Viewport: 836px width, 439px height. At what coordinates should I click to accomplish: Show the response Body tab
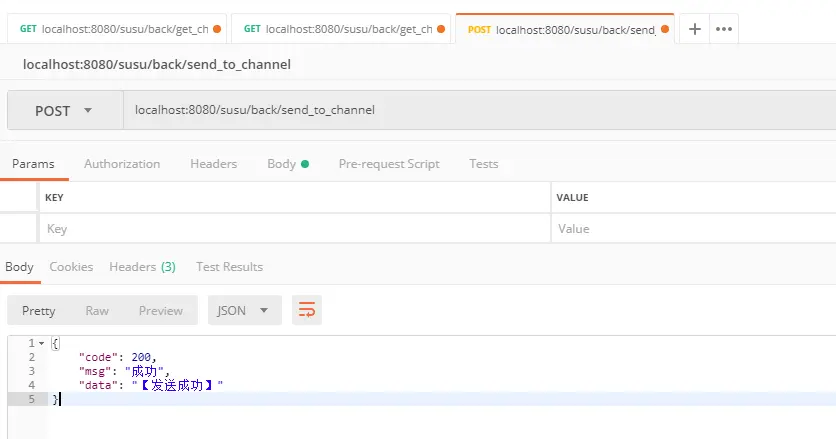click(x=20, y=267)
